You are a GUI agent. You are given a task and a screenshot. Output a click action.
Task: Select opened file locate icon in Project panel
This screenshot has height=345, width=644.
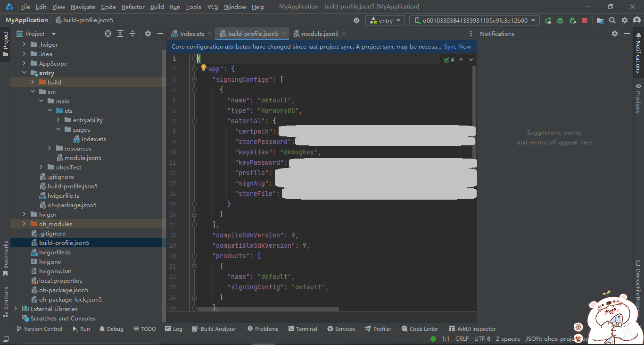point(108,34)
